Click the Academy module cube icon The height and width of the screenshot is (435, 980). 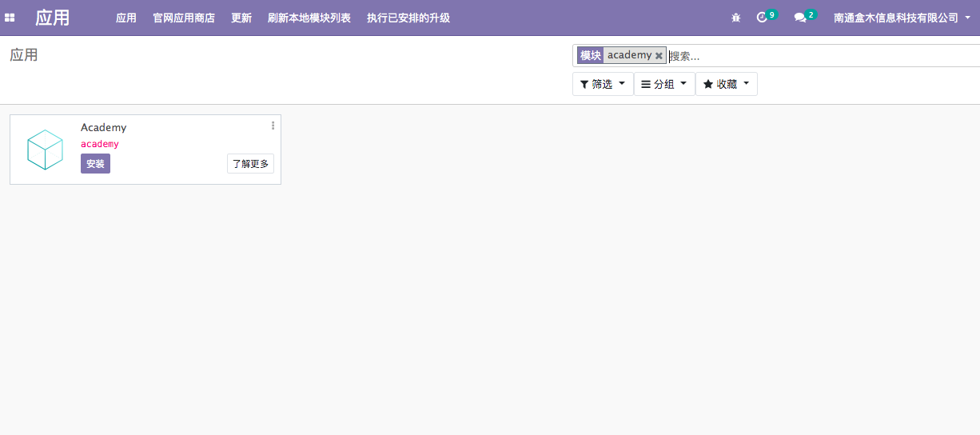tap(45, 150)
